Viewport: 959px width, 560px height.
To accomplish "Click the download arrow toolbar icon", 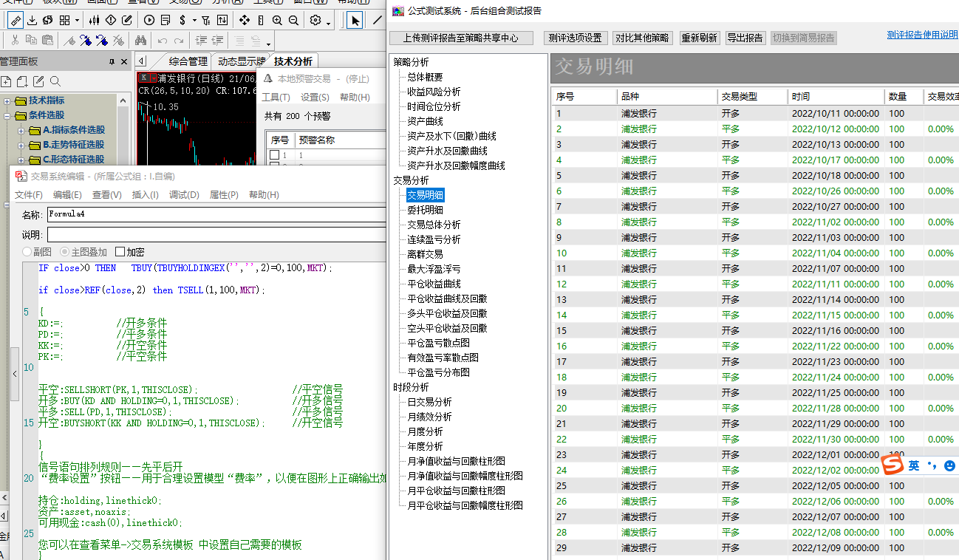I will [x=30, y=20].
